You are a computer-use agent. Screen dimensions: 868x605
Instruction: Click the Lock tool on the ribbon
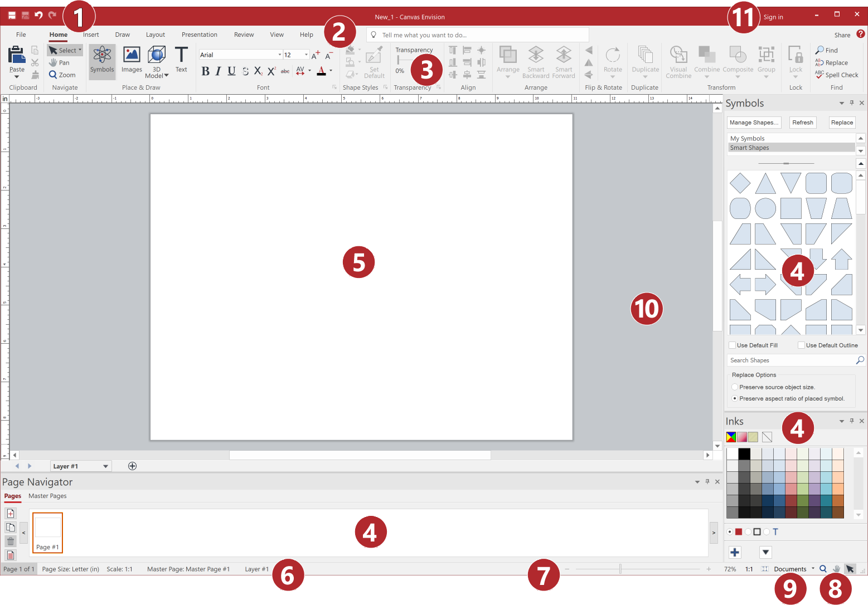click(796, 61)
